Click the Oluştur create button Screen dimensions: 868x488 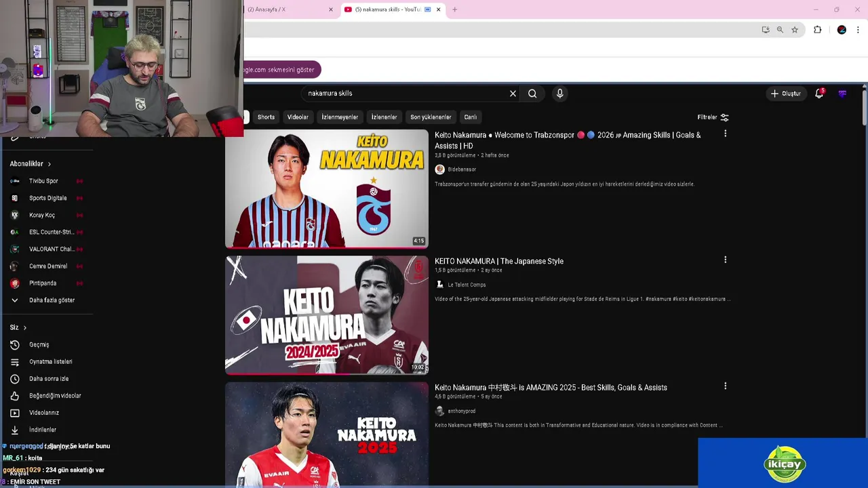786,94
